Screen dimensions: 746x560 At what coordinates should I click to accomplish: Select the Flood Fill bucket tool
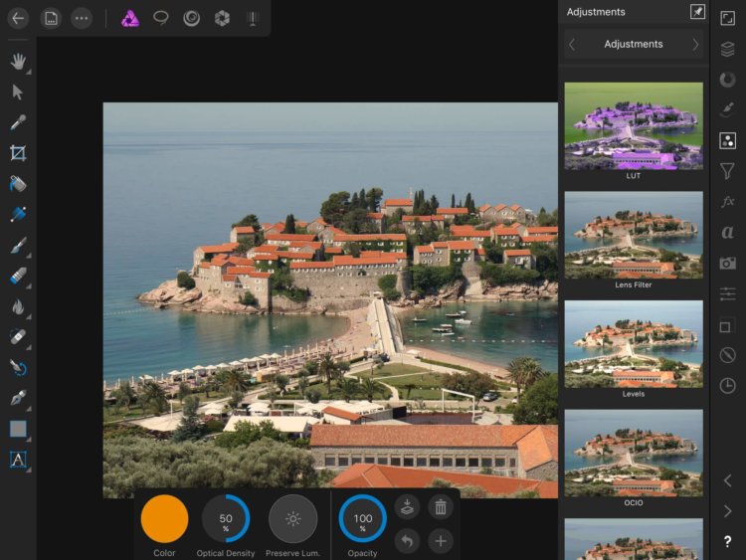click(x=18, y=184)
